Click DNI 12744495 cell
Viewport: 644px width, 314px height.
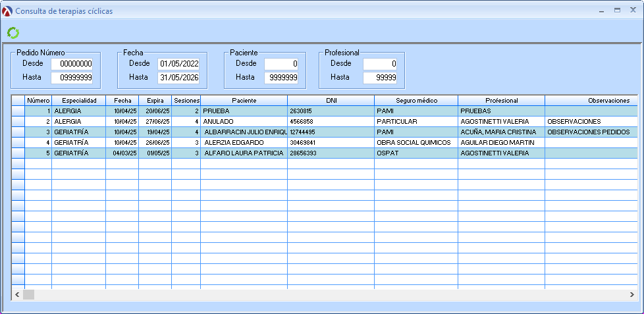tap(331, 132)
